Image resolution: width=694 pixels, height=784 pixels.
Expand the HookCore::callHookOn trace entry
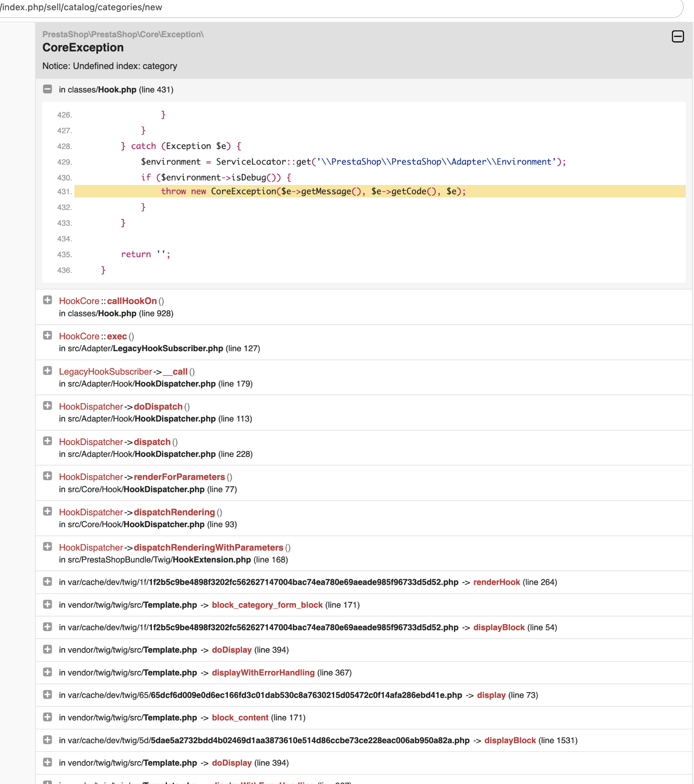pyautogui.click(x=47, y=300)
